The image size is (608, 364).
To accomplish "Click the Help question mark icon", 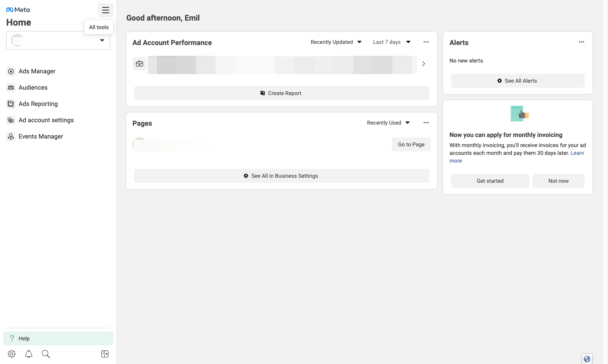I will pos(12,338).
